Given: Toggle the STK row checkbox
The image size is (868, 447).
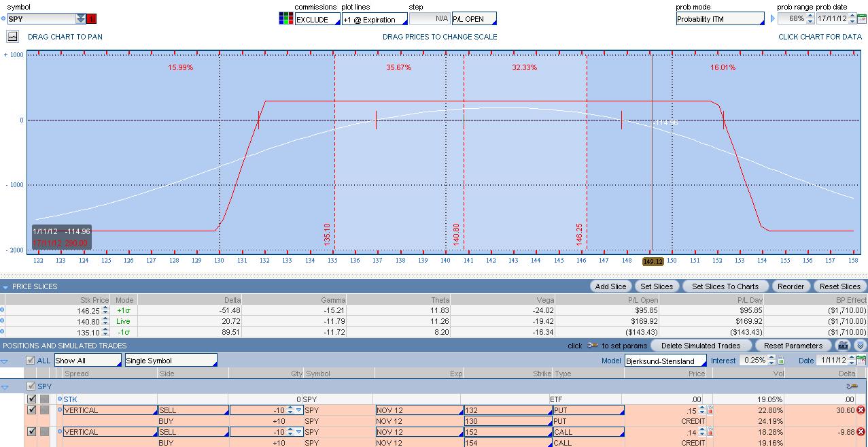Looking at the screenshot, I should [x=32, y=399].
